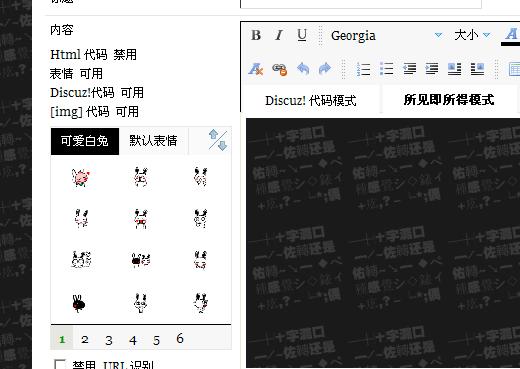Insert an unordered bullet list

387,69
